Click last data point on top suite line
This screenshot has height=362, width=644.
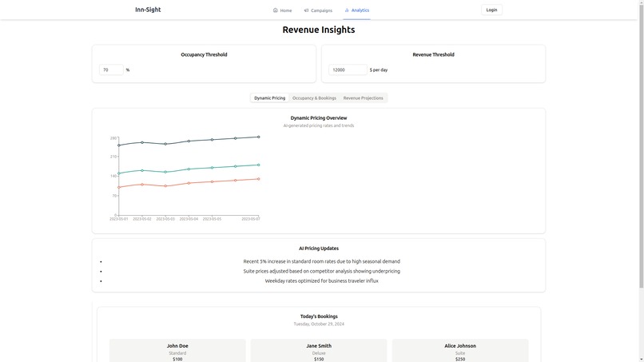tap(258, 137)
